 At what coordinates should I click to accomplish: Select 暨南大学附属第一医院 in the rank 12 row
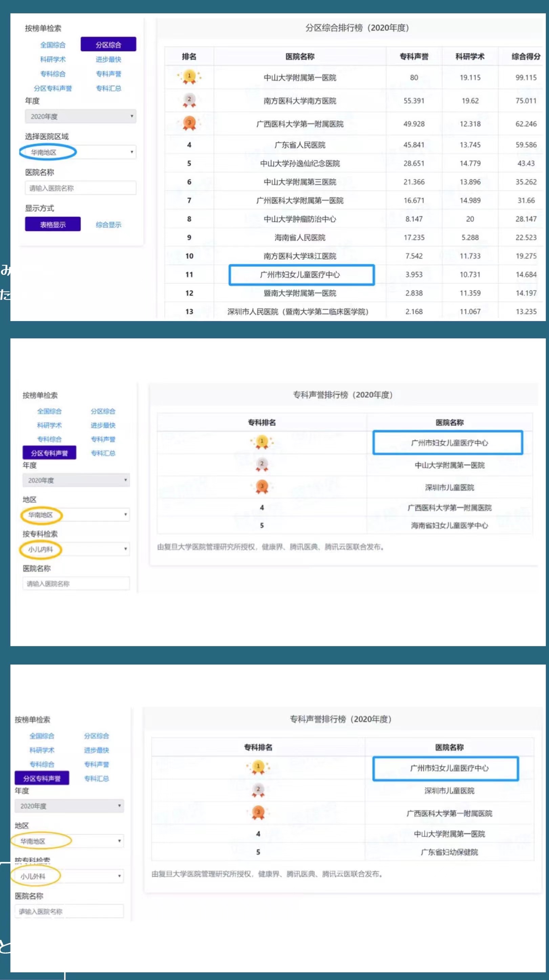[300, 293]
